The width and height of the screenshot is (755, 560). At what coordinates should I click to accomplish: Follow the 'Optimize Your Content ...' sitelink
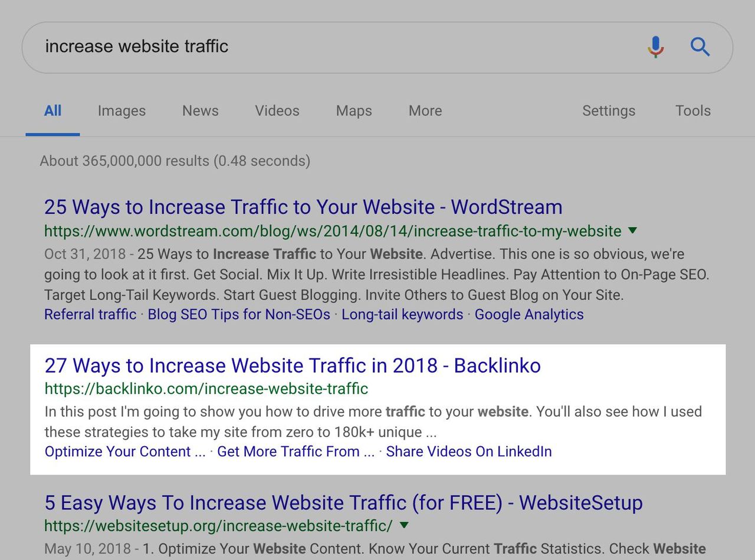click(125, 452)
